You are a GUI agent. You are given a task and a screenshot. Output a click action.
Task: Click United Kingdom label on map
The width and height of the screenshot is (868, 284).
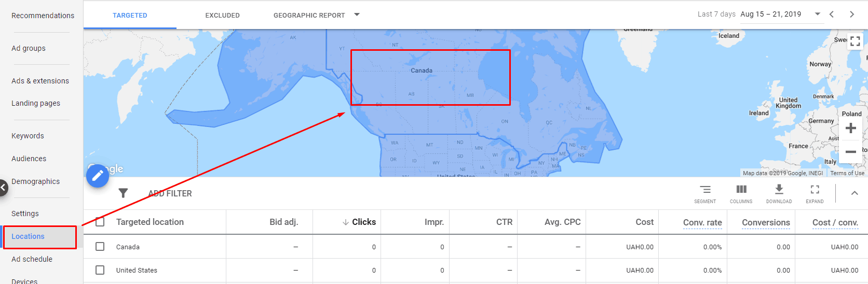click(788, 103)
